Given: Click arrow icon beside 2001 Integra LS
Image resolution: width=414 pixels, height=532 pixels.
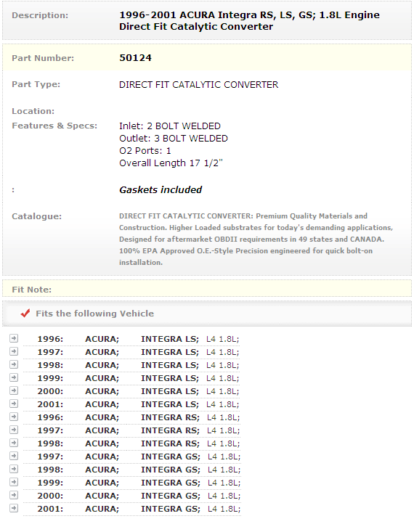Looking at the screenshot, I should pyautogui.click(x=14, y=404).
